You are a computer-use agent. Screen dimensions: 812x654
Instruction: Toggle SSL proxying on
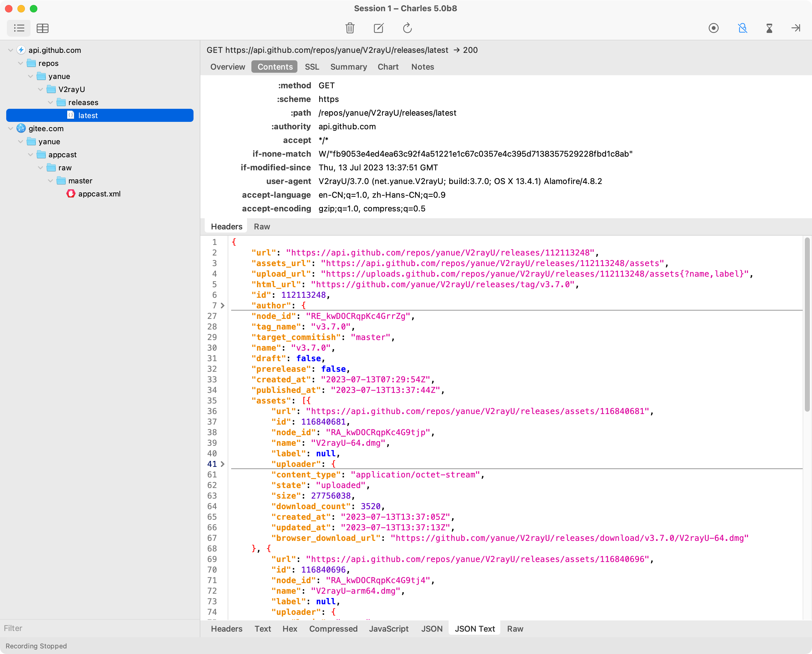point(742,28)
